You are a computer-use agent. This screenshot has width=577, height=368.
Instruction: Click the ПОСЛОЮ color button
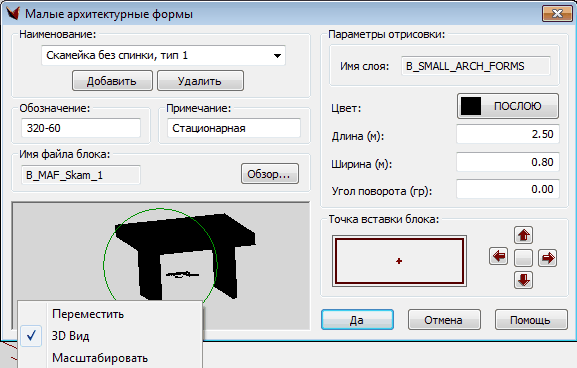pos(508,106)
